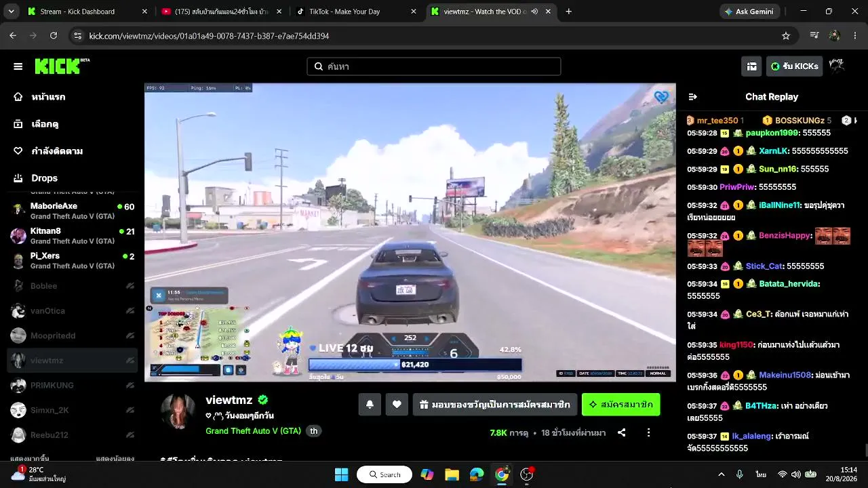Open MaborieAxe live channel in sidebar
868x488 pixels.
73,211
